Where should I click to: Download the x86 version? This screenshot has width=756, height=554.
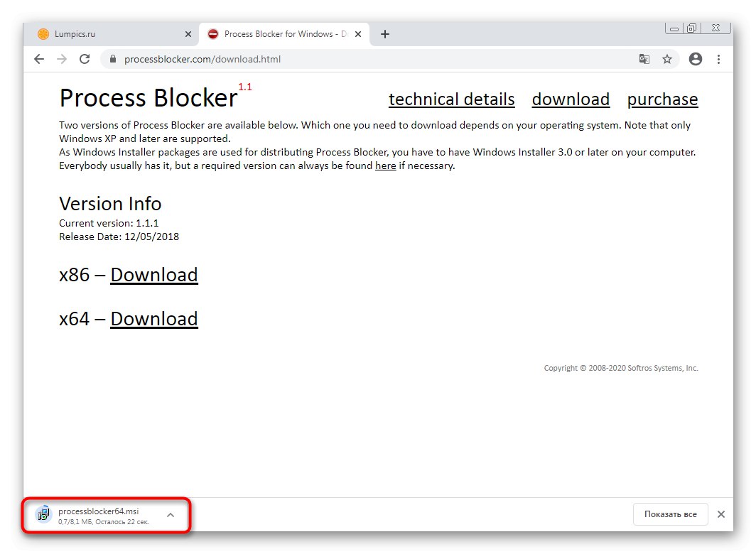pyautogui.click(x=153, y=275)
